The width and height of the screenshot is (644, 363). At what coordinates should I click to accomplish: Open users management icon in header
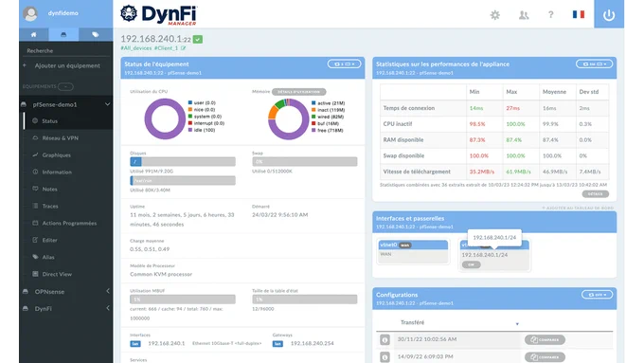pos(524,15)
